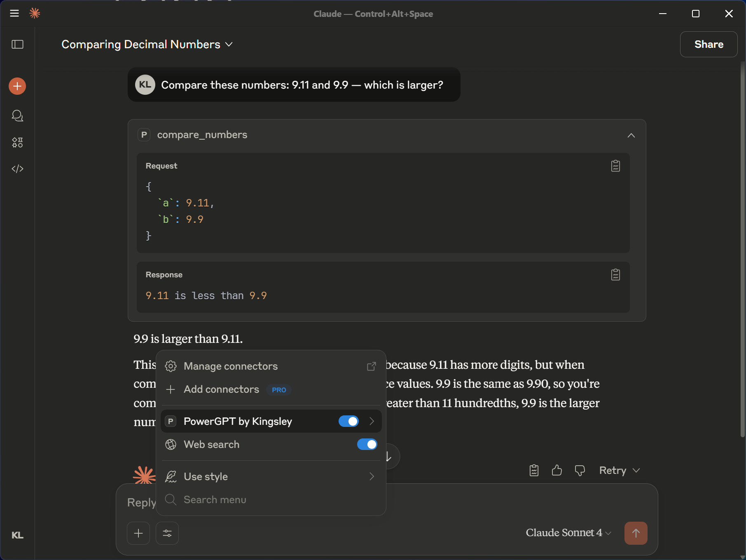Open the hamburger menu in title bar
746x560 pixels.
(14, 14)
